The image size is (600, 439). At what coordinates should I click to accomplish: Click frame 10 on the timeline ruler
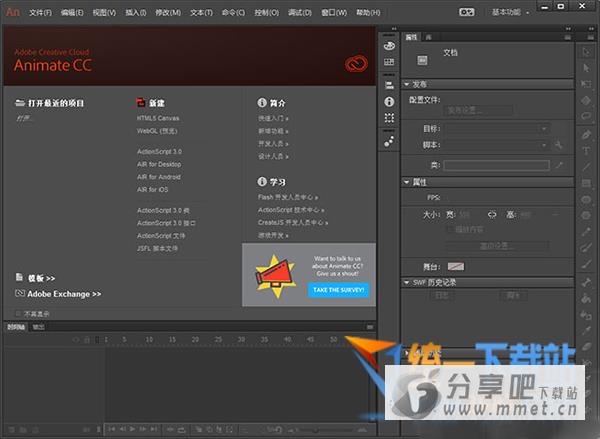(149, 339)
